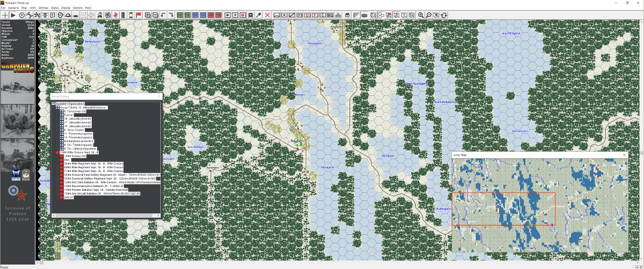Expand the 6. Divisioonan EK node
Screen dimensions: 644x269
(57, 111)
